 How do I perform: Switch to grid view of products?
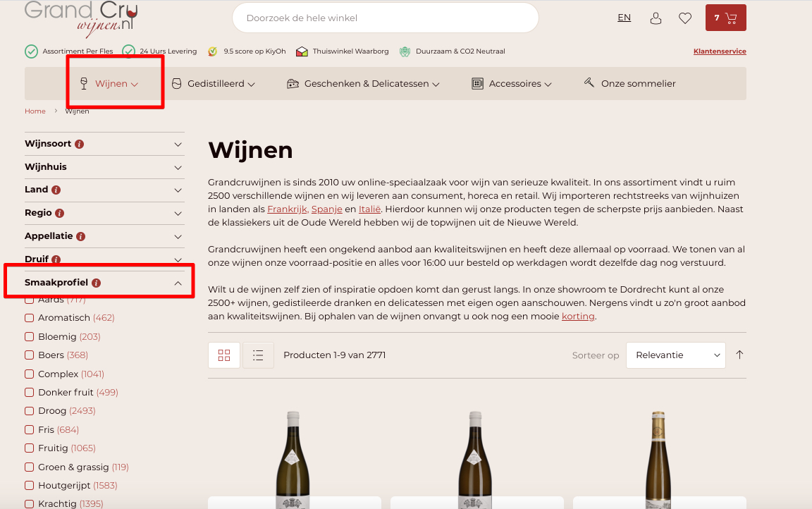coord(224,355)
